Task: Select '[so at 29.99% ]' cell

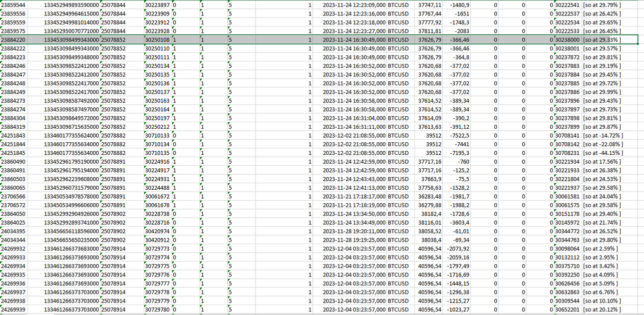Action: (x=610, y=92)
